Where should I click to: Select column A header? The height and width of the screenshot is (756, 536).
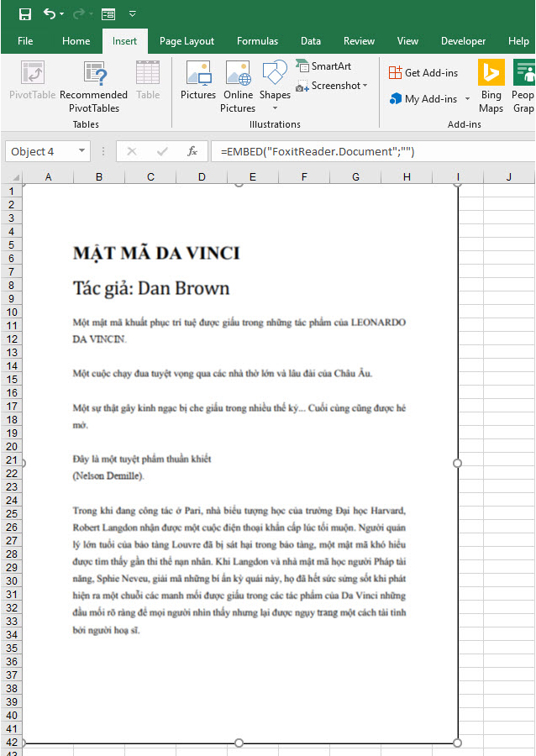point(48,177)
